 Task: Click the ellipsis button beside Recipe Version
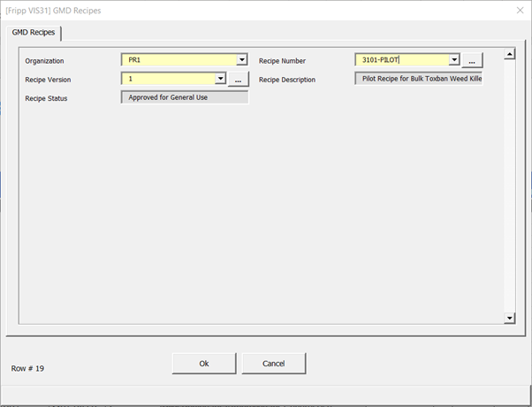click(239, 79)
